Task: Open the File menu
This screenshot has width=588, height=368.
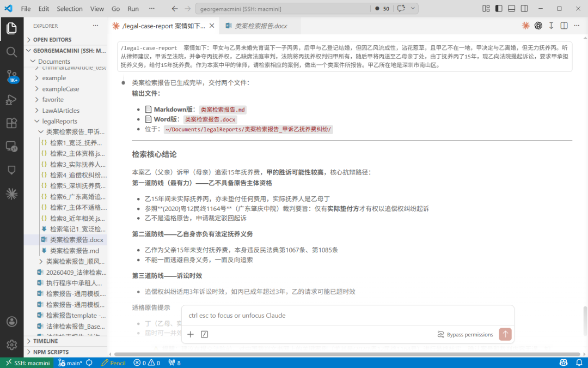Action: click(26, 9)
